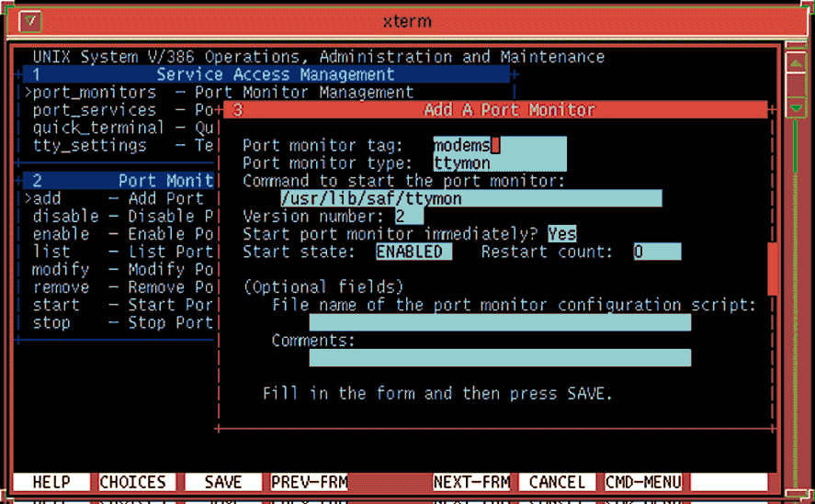Select the disable port monitor entry
The height and width of the screenshot is (504, 815).
click(x=65, y=217)
